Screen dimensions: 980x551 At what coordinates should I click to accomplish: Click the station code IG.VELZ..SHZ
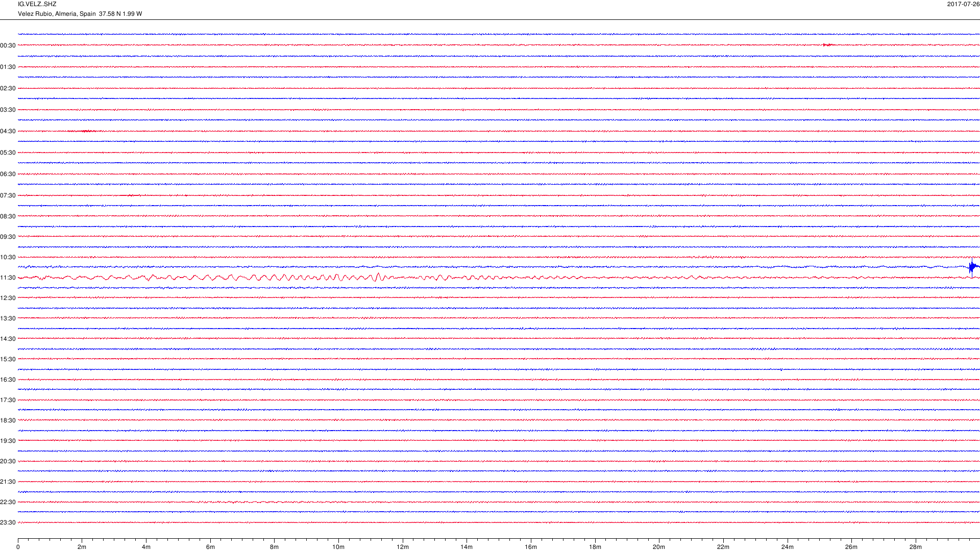point(37,4)
